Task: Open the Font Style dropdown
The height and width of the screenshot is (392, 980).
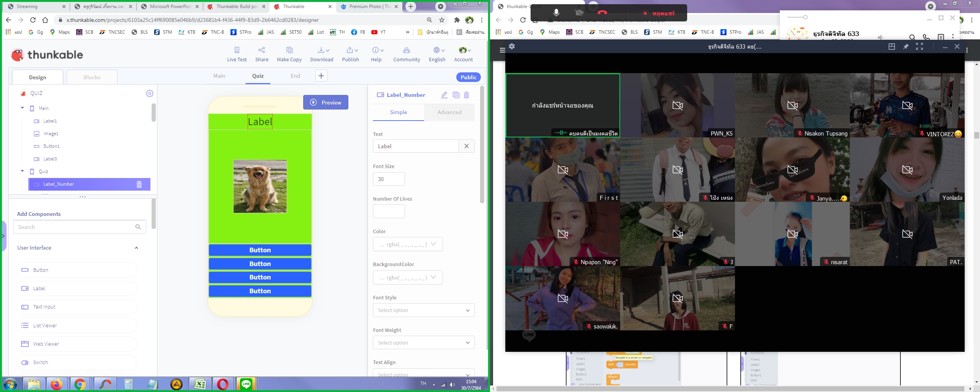Action: (424, 310)
